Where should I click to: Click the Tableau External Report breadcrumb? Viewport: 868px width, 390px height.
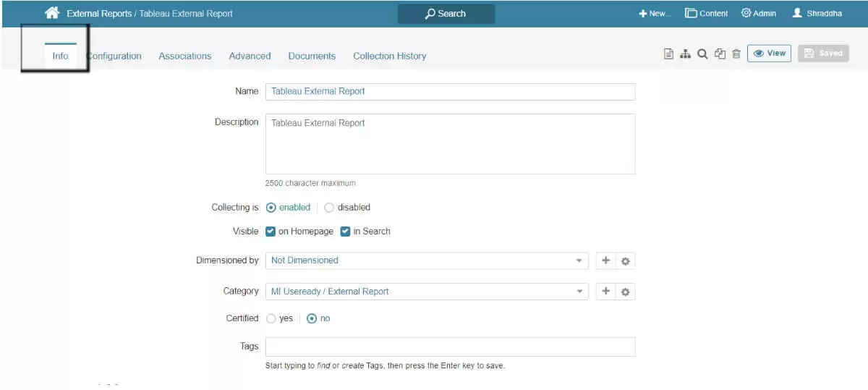click(186, 14)
